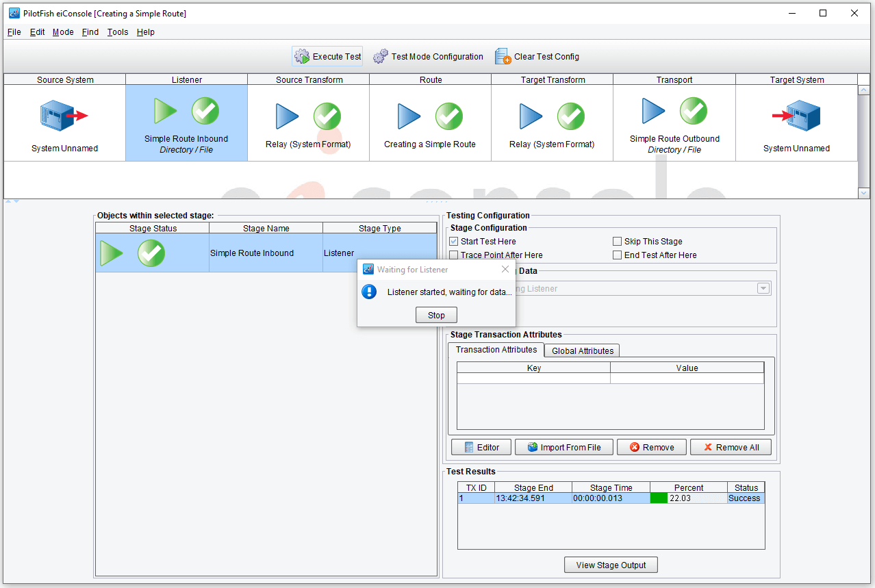Select the Source System computer icon
The width and height of the screenshot is (875, 588).
pyautogui.click(x=64, y=116)
